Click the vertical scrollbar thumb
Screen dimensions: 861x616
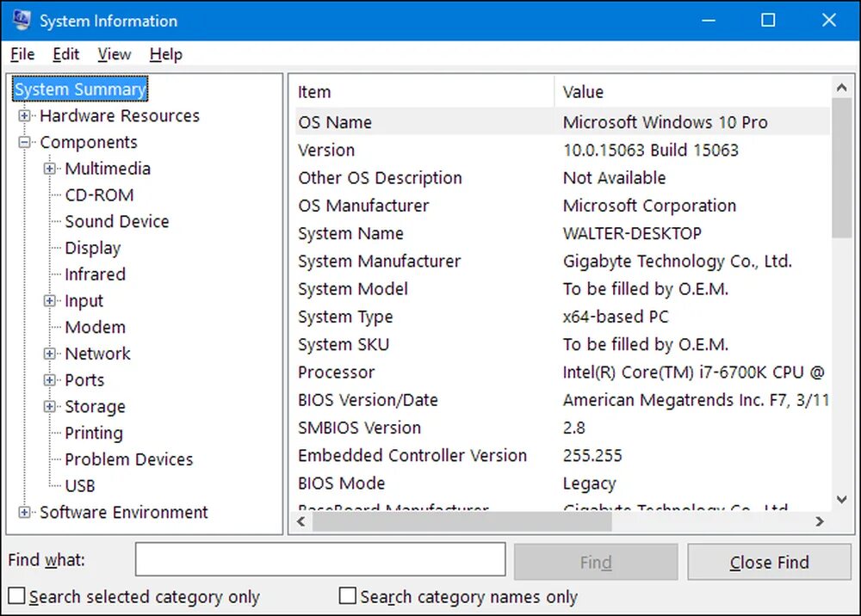pyautogui.click(x=841, y=168)
